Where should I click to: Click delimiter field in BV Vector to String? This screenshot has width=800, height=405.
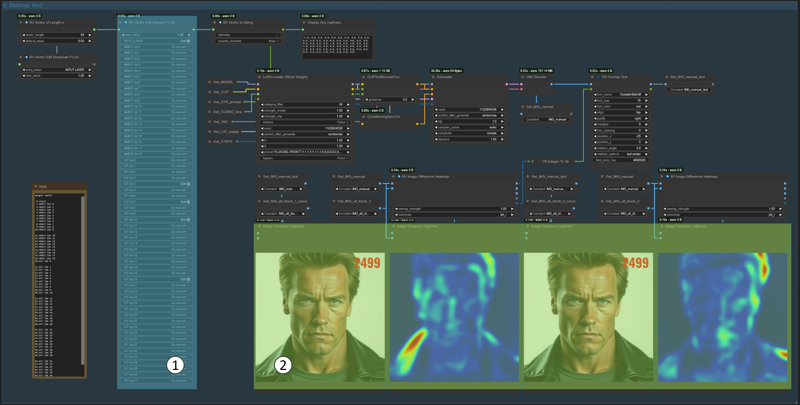[246, 35]
